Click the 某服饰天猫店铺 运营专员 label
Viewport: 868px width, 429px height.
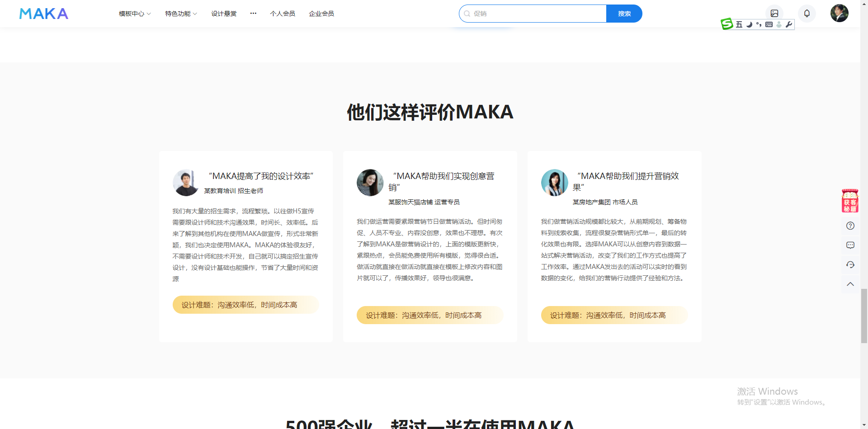(424, 202)
